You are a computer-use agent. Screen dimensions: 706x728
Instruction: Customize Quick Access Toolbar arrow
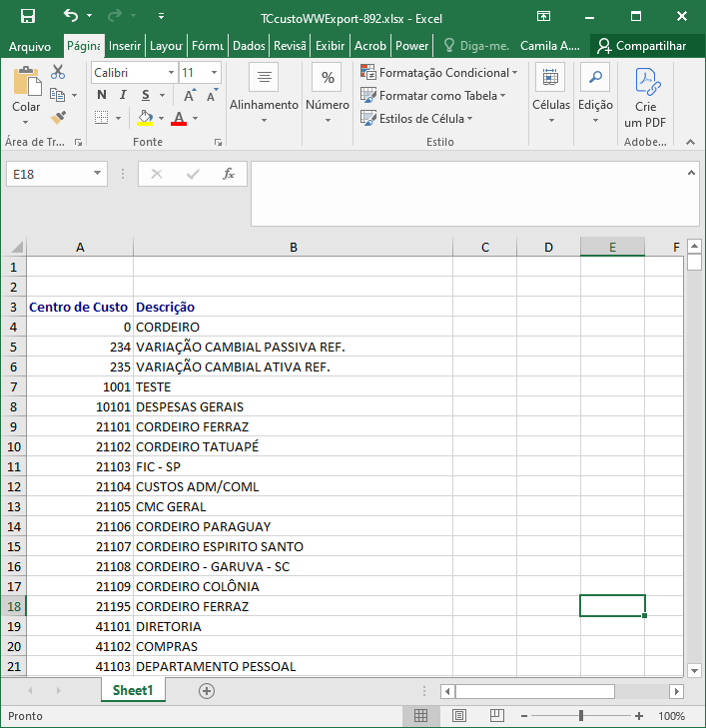(161, 16)
